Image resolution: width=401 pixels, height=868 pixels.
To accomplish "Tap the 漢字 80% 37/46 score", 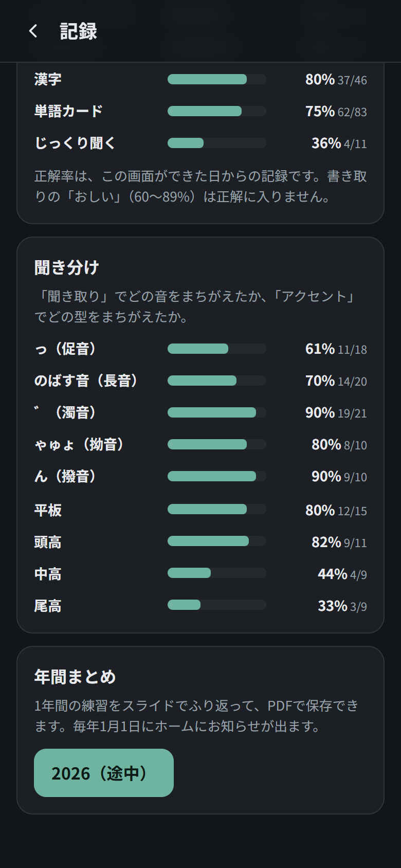I will coord(336,79).
